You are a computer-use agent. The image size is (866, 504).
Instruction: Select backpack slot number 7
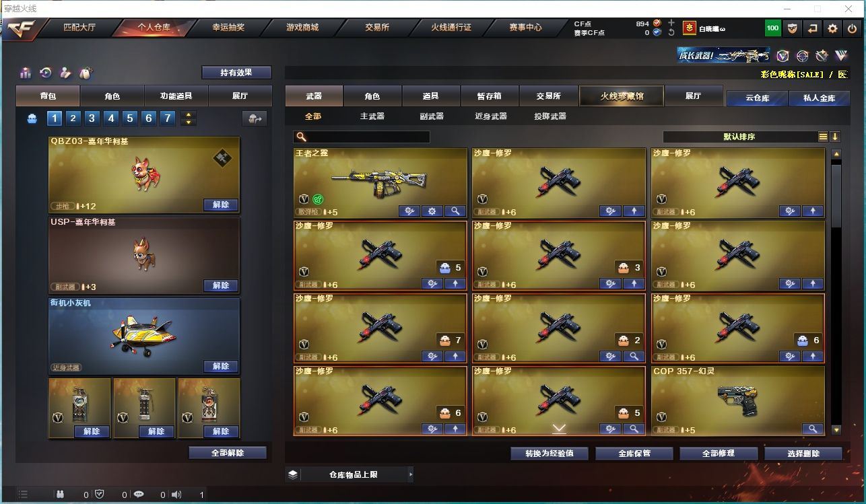(x=168, y=118)
